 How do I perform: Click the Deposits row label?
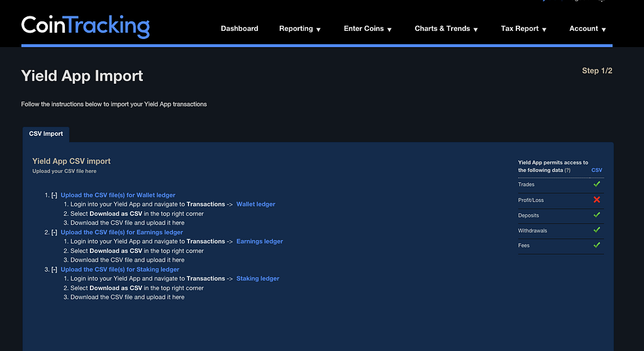click(528, 215)
